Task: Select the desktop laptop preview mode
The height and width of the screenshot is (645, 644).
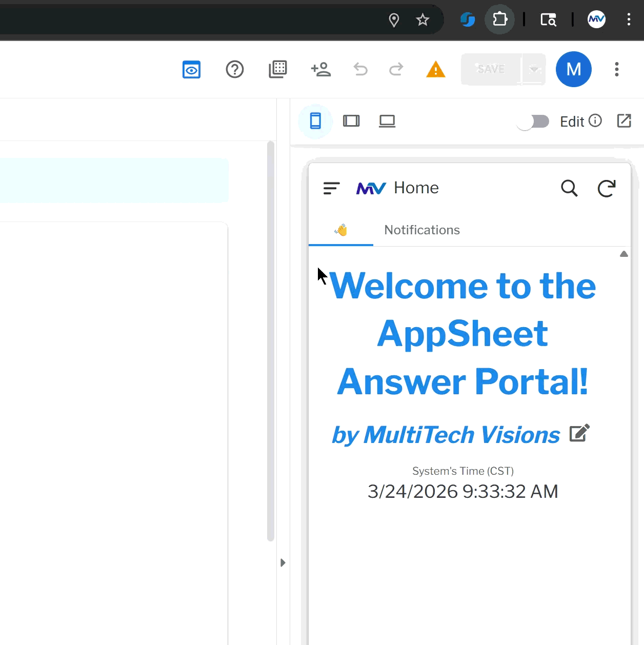Action: point(387,121)
